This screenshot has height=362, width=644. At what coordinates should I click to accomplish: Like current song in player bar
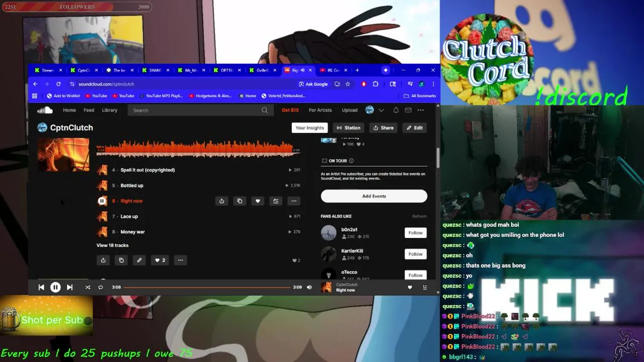pyautogui.click(x=410, y=287)
